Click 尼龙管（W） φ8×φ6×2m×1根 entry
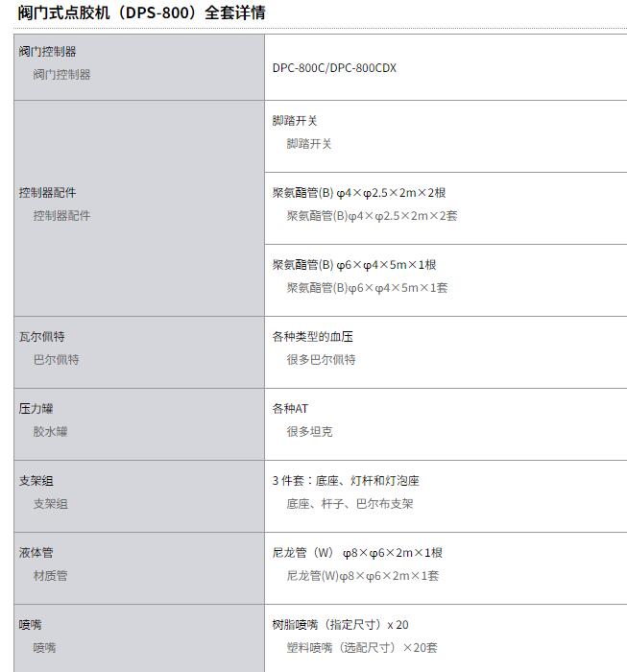 click(357, 553)
